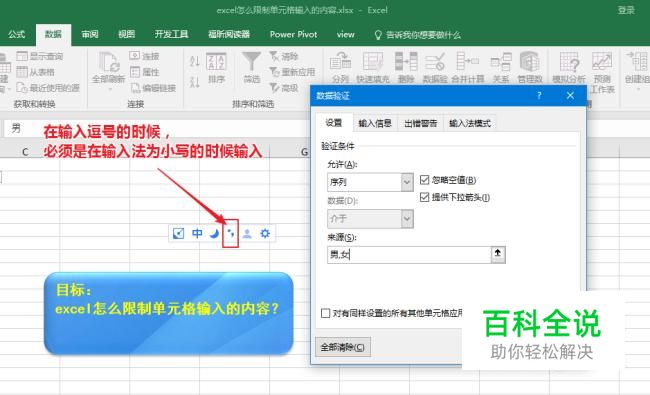Sort descending with the Z-A icon

[194, 81]
